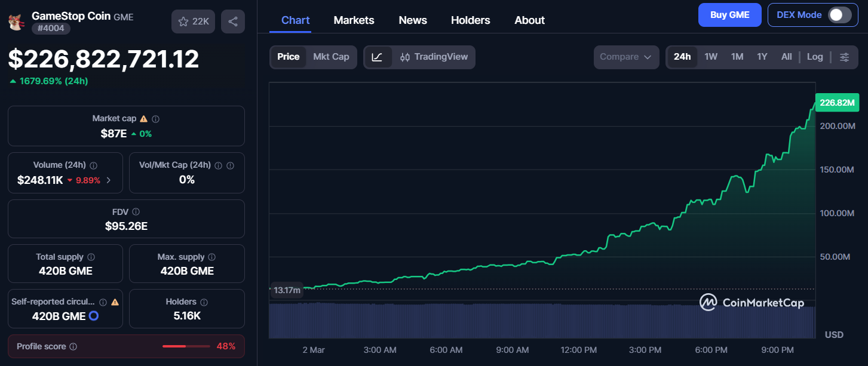Viewport: 868px width, 366px height.
Task: Switch to the News tab
Action: tap(413, 20)
